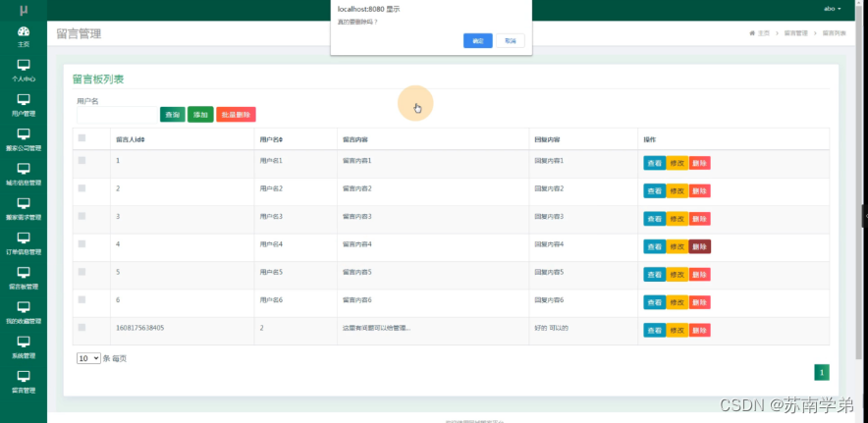The width and height of the screenshot is (868, 423).
Task: Check the checkbox for row with id 3
Action: 81,216
